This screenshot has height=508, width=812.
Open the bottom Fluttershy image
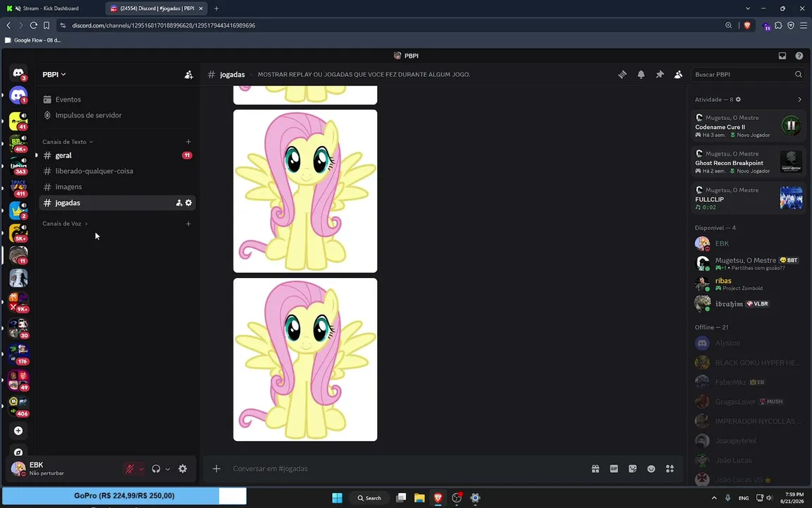[305, 360]
